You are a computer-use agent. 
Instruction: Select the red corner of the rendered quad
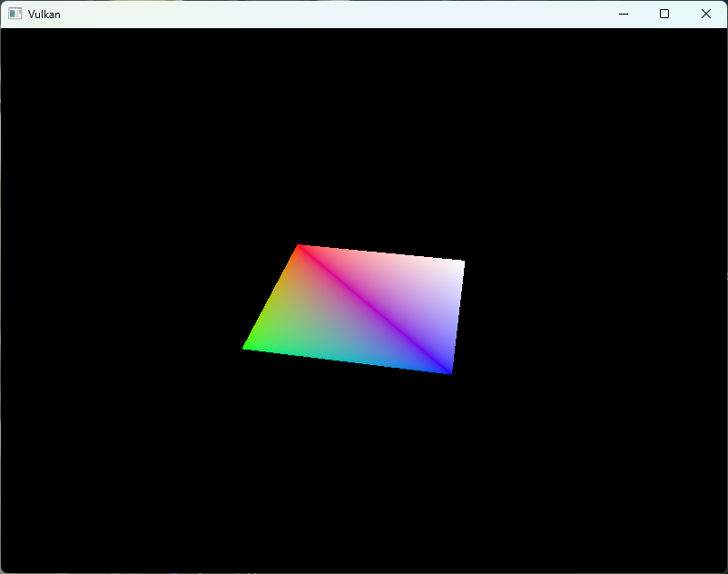point(300,247)
